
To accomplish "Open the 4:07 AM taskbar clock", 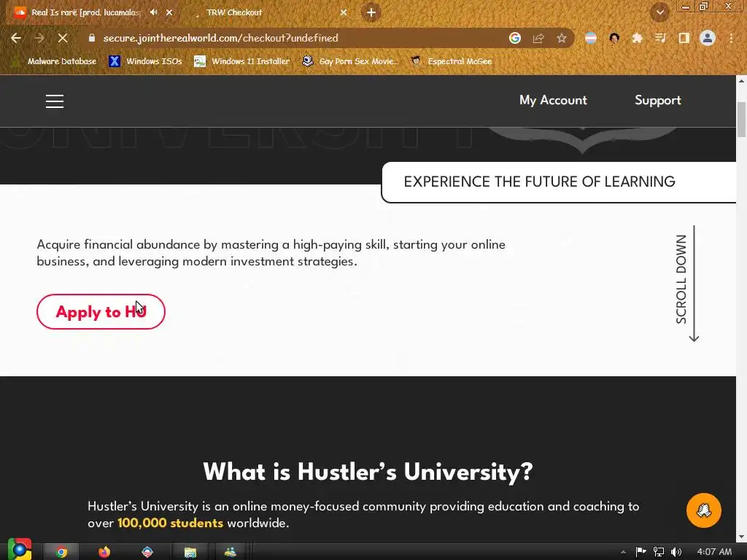I will click(714, 552).
